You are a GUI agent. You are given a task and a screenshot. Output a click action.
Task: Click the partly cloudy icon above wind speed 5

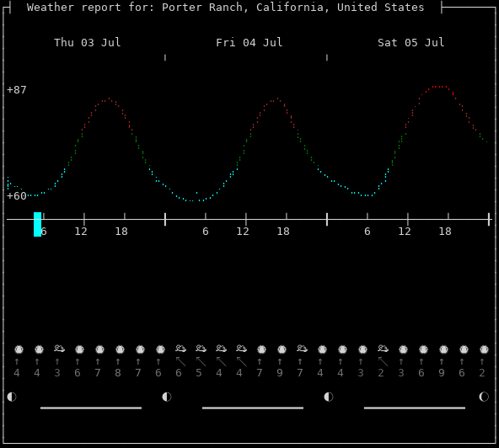click(x=201, y=349)
